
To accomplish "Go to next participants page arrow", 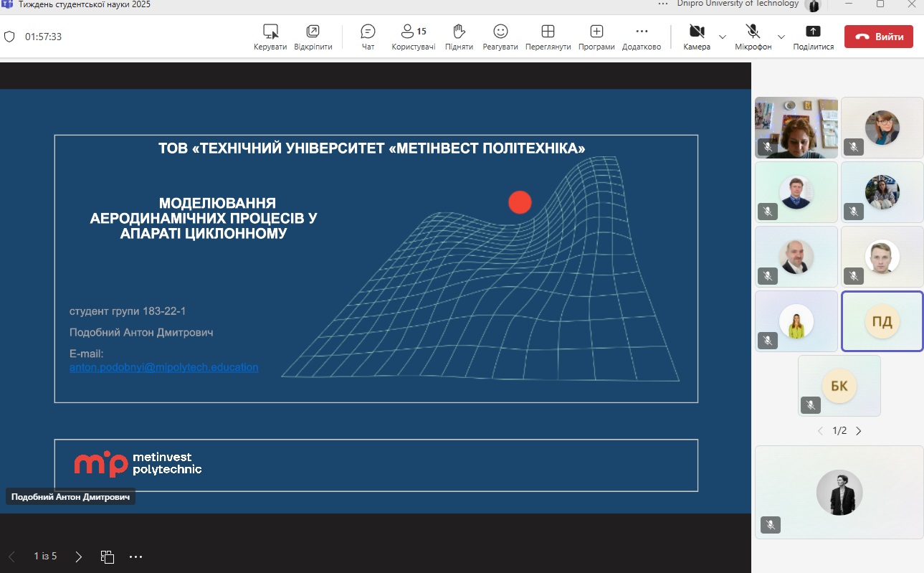I will pos(859,431).
